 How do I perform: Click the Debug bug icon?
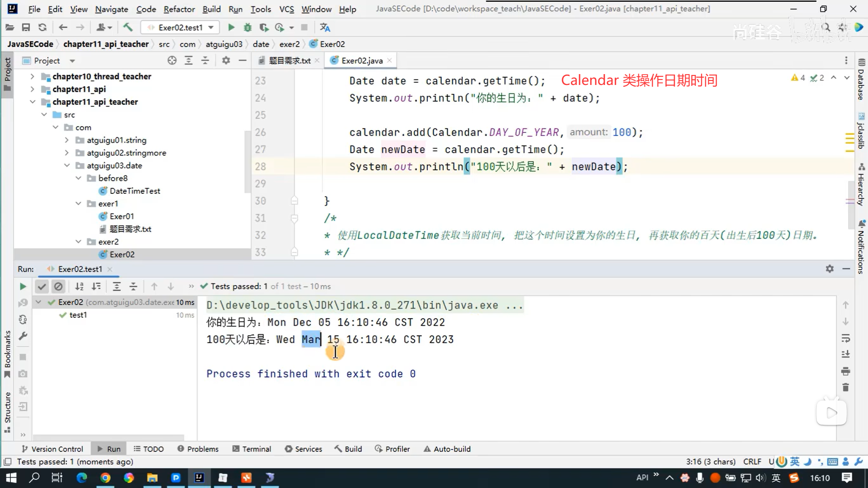click(x=247, y=28)
